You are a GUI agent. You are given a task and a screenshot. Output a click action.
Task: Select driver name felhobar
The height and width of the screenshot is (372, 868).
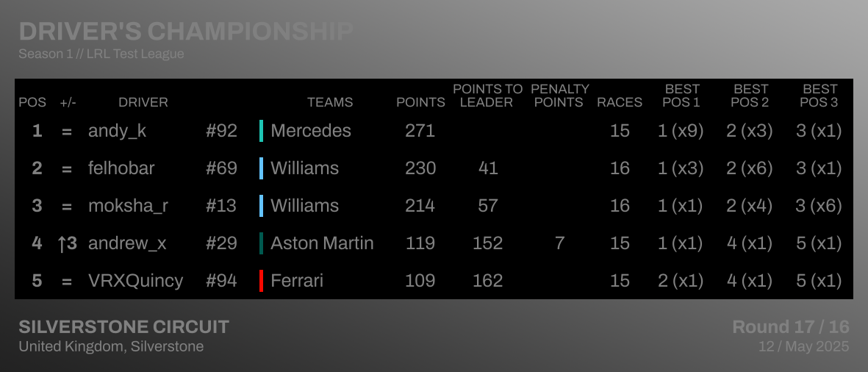(x=121, y=168)
